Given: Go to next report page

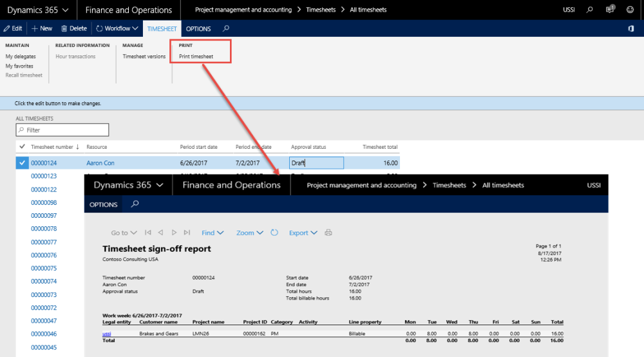Looking at the screenshot, I should click(174, 233).
